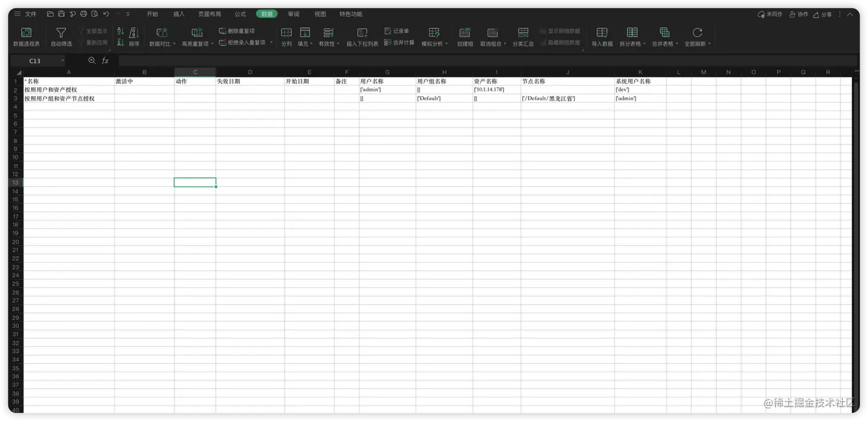Click 插入下拉列表 insert dropdown list

pyautogui.click(x=362, y=37)
